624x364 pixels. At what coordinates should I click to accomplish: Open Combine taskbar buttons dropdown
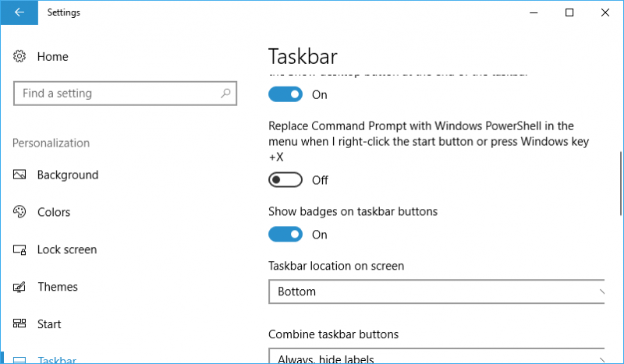[x=437, y=355]
